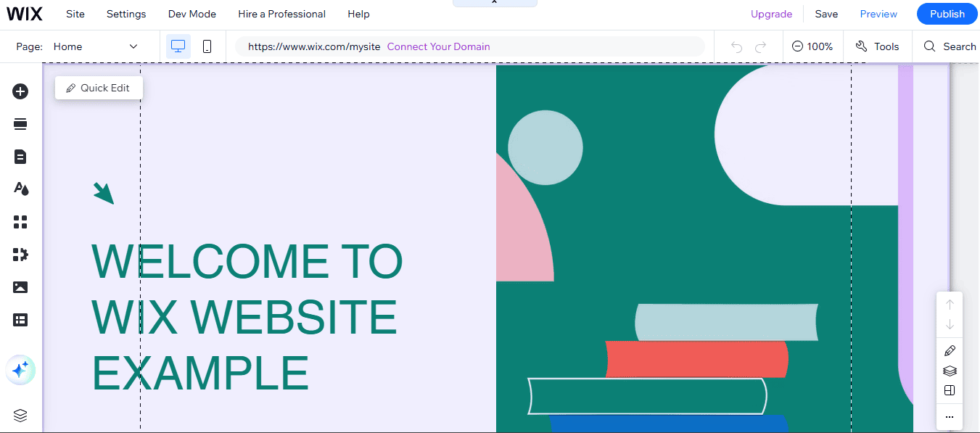Click the section layout icon

(x=950, y=390)
